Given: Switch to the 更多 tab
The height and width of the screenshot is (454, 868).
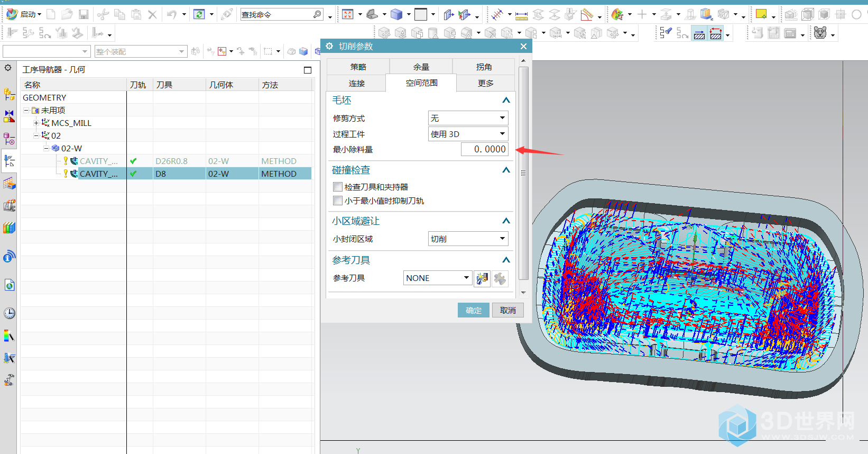Looking at the screenshot, I should (x=485, y=83).
